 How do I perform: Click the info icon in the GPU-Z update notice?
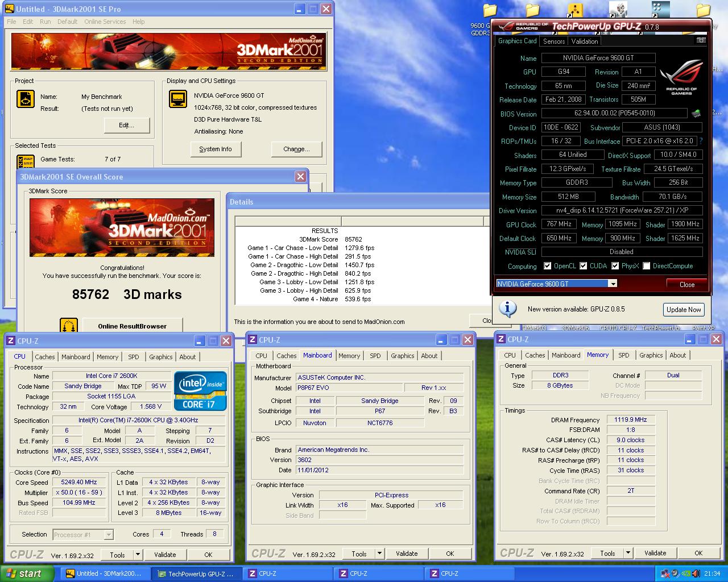(507, 309)
